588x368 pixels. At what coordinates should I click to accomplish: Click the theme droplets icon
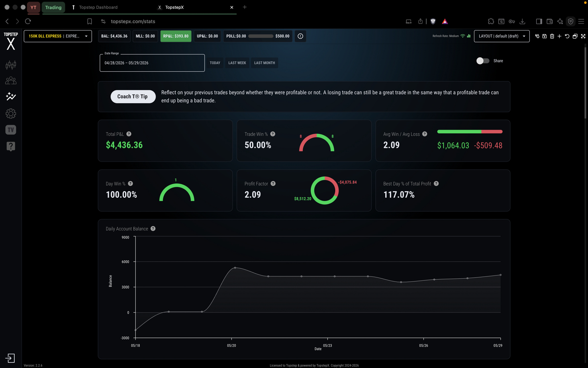[x=537, y=36]
